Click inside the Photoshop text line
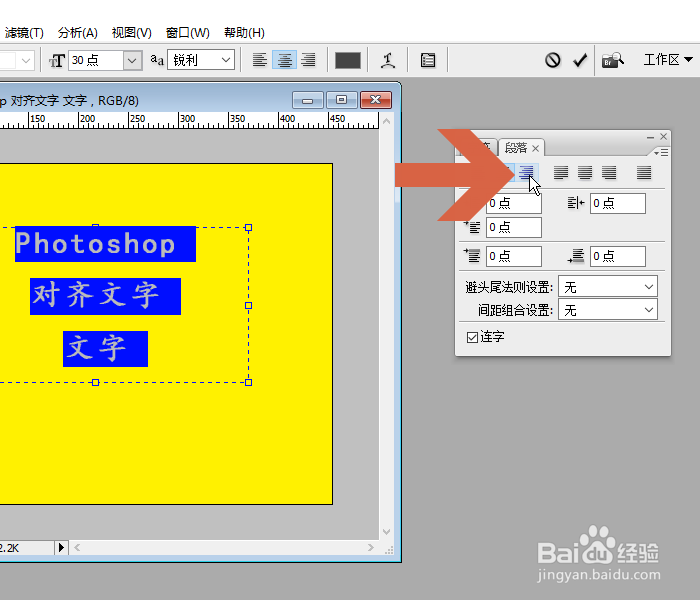This screenshot has width=700, height=600. click(105, 244)
